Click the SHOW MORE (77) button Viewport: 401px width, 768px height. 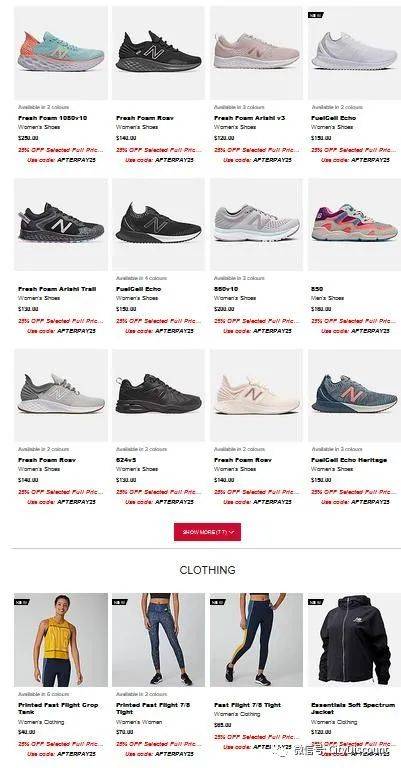pyautogui.click(x=207, y=532)
